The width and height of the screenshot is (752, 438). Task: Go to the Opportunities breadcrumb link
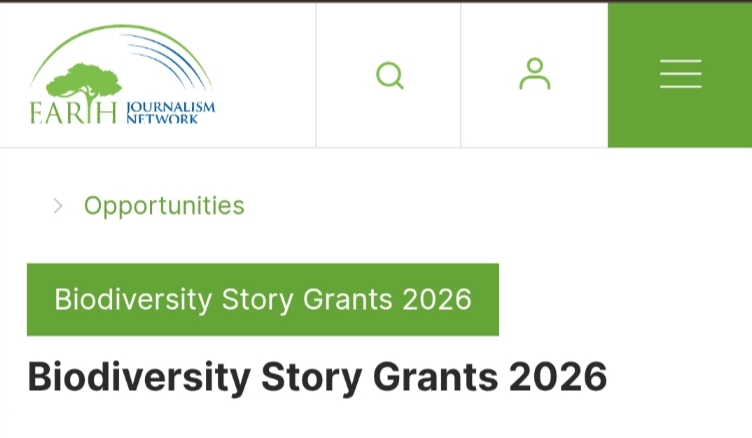coord(164,206)
